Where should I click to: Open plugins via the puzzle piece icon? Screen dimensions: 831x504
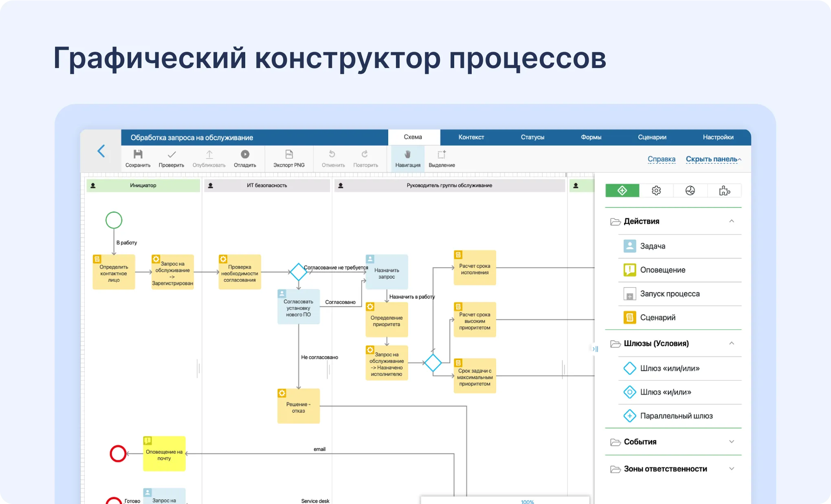point(725,190)
